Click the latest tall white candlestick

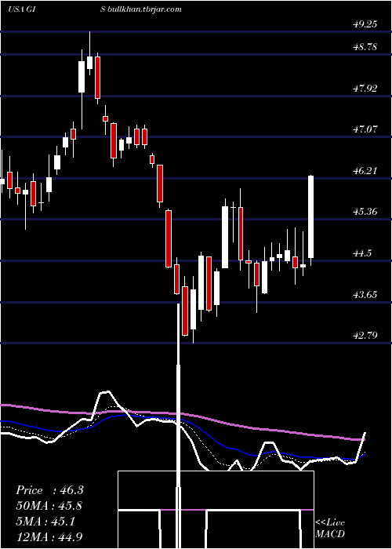coord(310,217)
